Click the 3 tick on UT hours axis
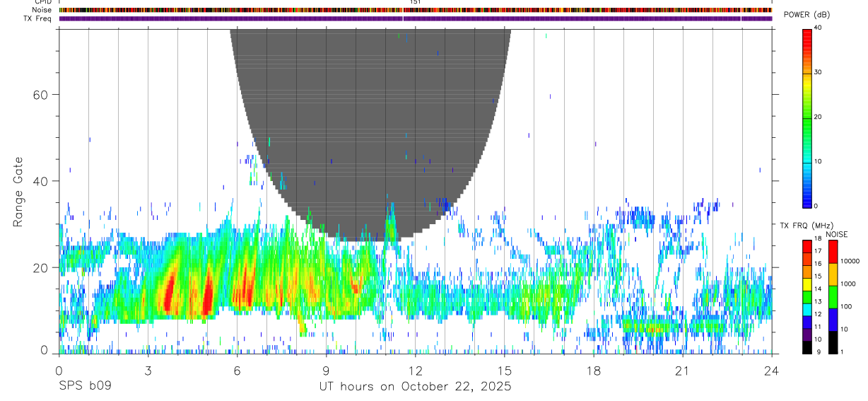The width and height of the screenshot is (868, 401). pyautogui.click(x=148, y=371)
